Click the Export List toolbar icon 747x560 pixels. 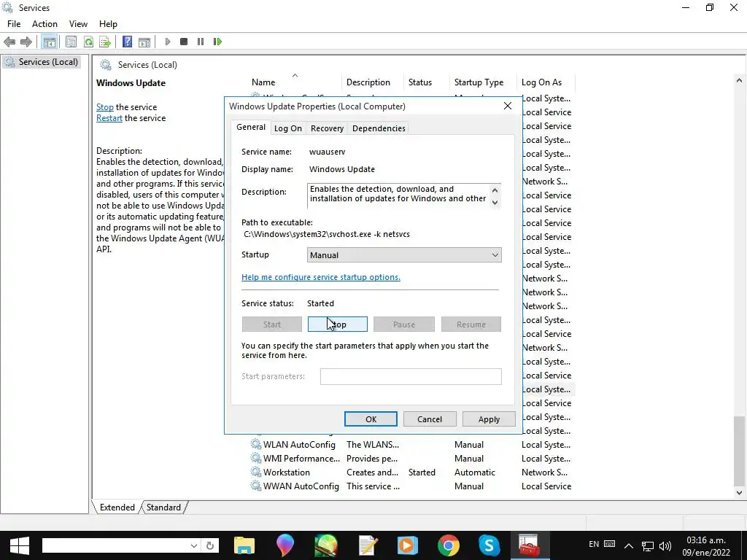(x=105, y=42)
